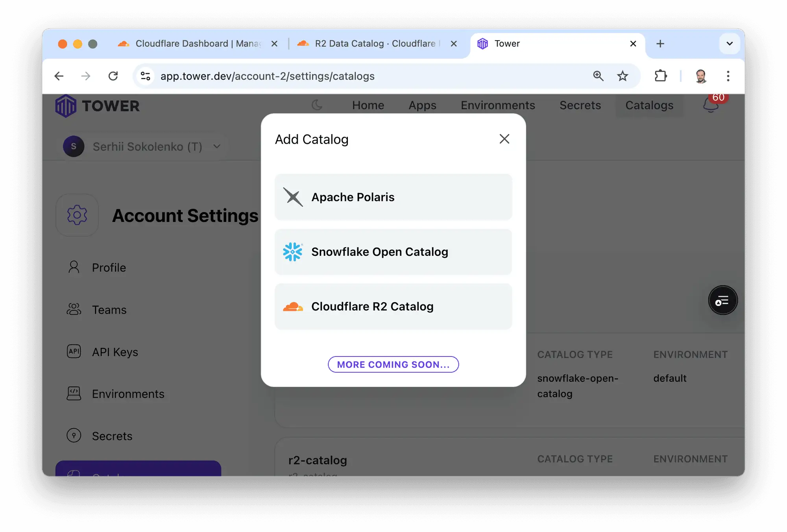The image size is (787, 532).
Task: Go to Environments in top navigation
Action: tap(498, 105)
